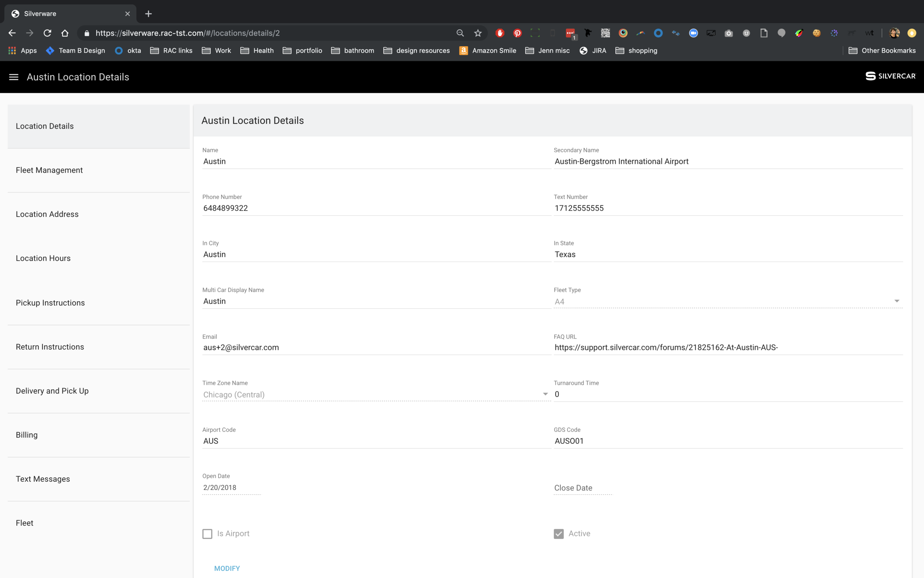Open a new browser tab
This screenshot has width=924, height=578.
point(149,14)
